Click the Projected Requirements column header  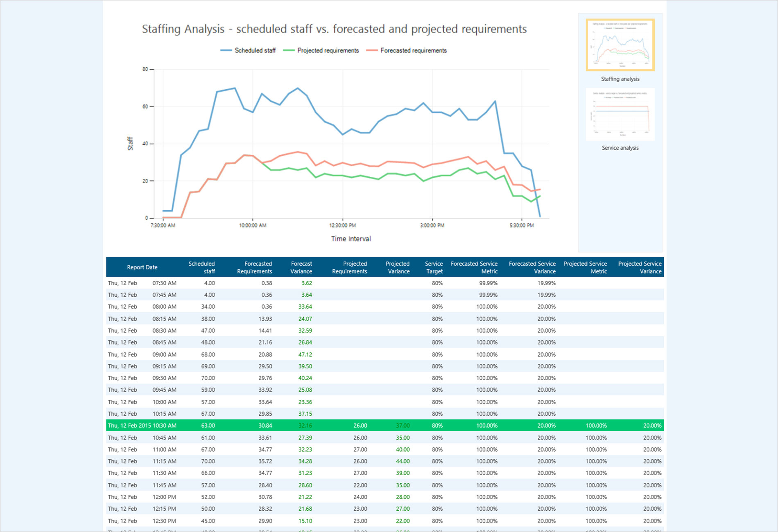355,267
